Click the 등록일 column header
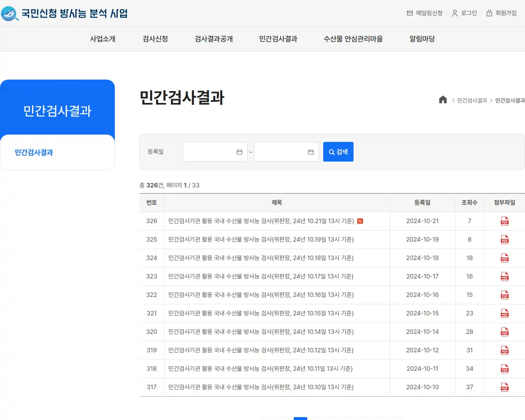 pos(422,203)
